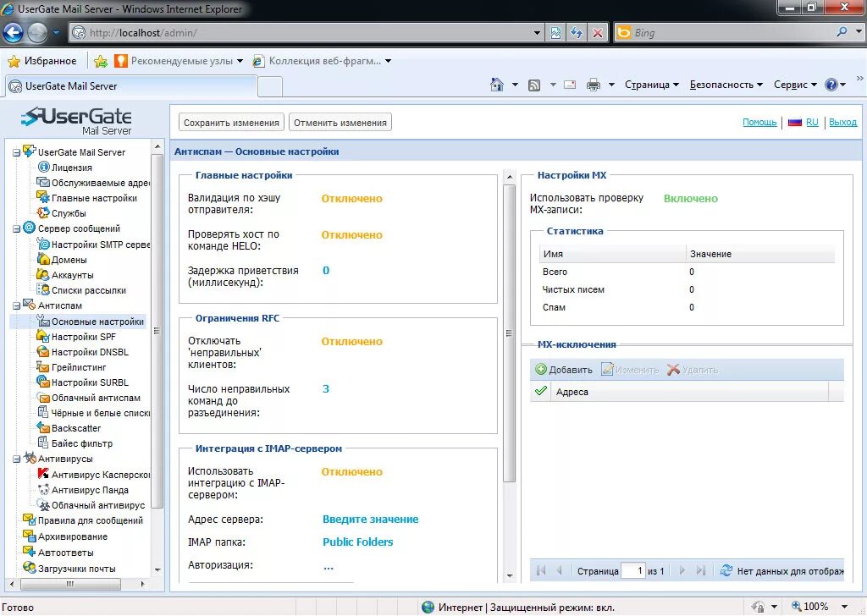
Task: Open the Страница menu dropdown
Action: pos(652,85)
